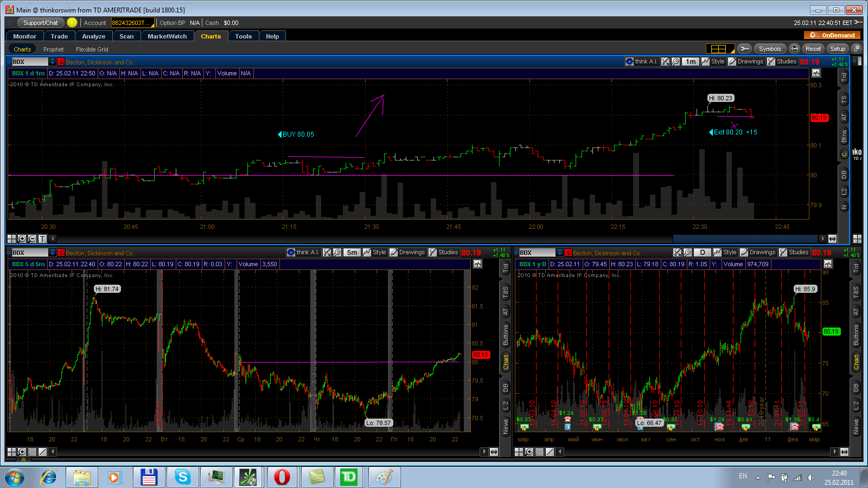Viewport: 868px width, 488px height.
Task: Toggle the L2 sidebar tab in top chart
Action: point(844,192)
